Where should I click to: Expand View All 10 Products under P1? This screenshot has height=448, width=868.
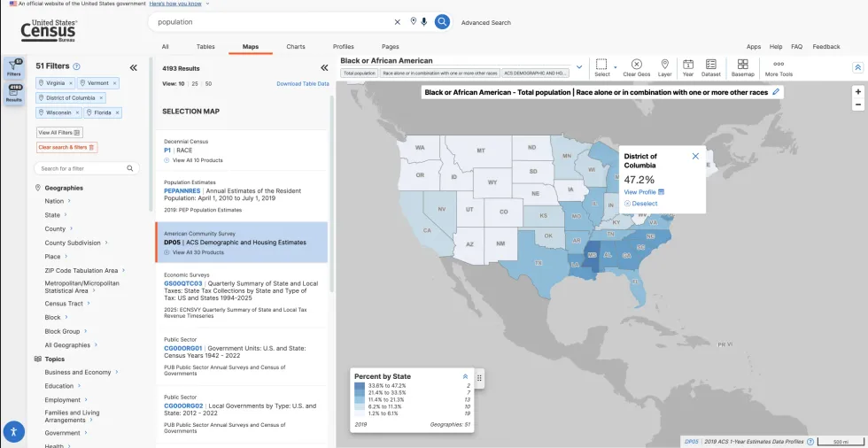(194, 160)
